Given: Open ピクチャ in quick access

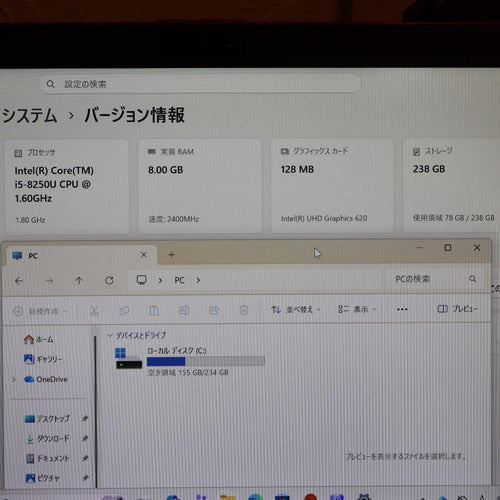Looking at the screenshot, I should [x=43, y=478].
